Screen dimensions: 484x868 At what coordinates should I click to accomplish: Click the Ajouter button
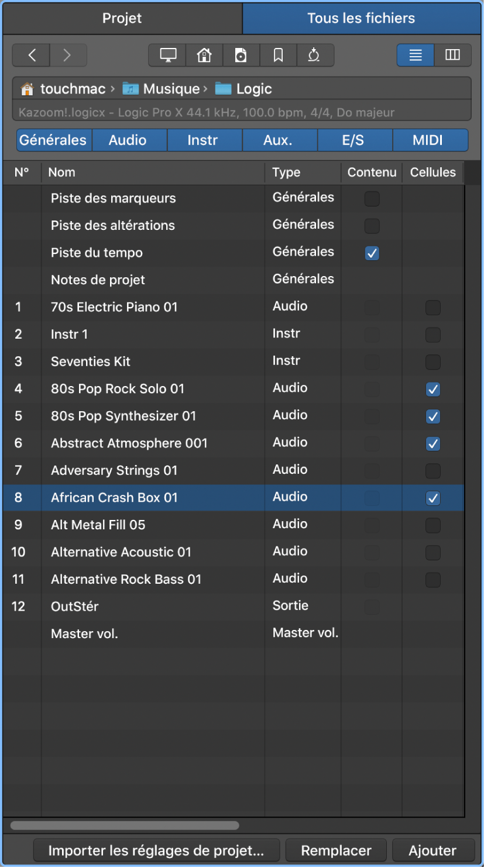433,850
